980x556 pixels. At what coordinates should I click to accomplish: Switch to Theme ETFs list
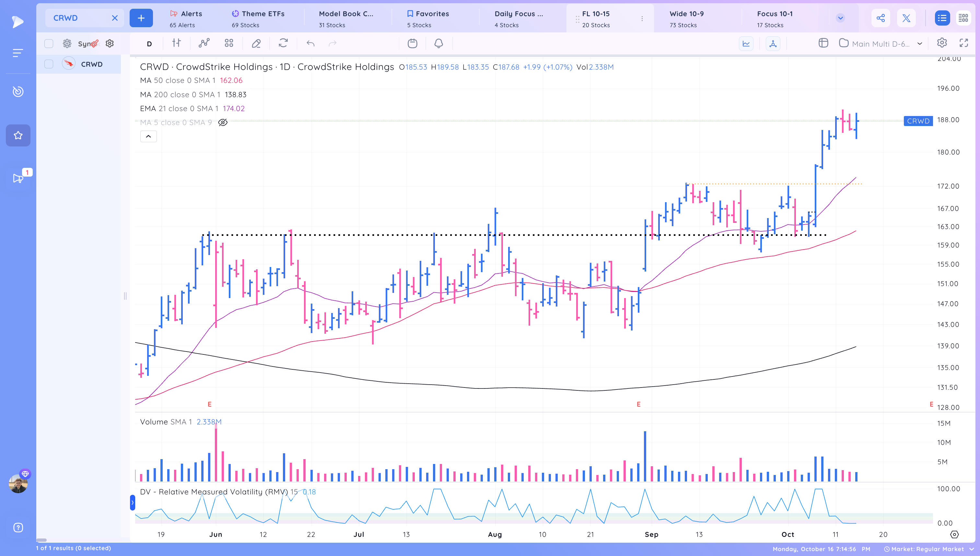[x=258, y=19]
